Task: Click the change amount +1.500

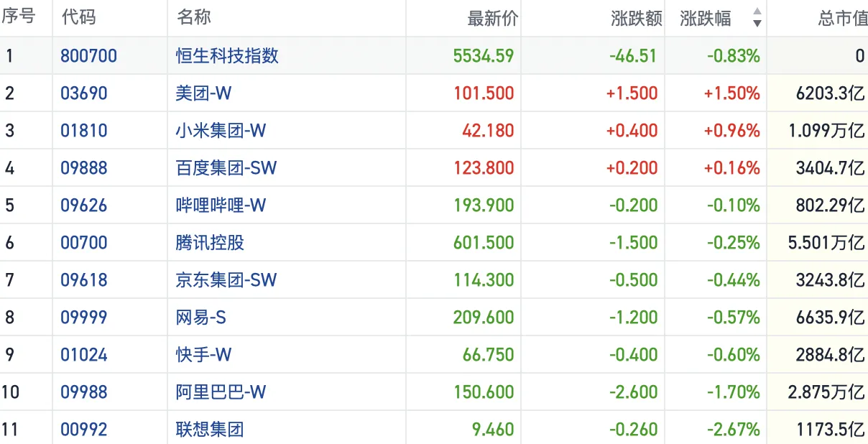Action: point(632,93)
